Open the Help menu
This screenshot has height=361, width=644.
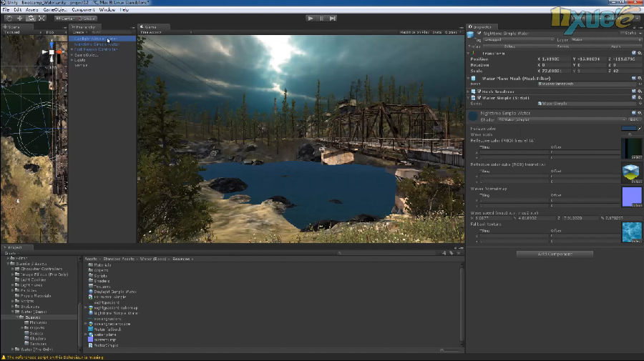click(125, 9)
